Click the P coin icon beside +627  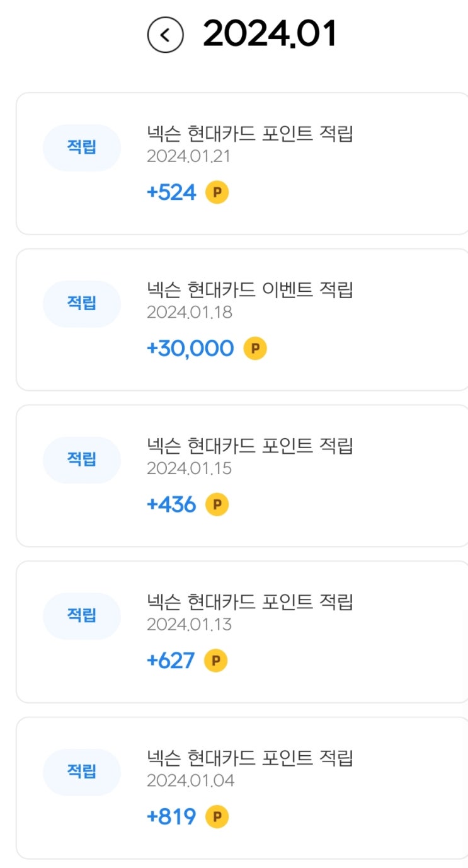coord(216,661)
